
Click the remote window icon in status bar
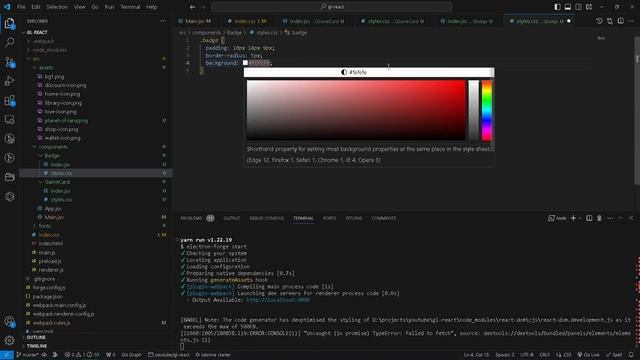[7, 355]
